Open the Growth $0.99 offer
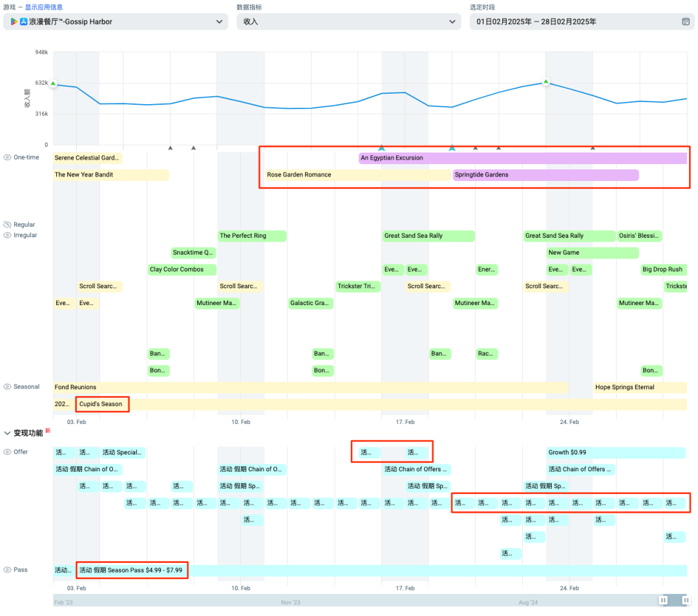This screenshot has width=698, height=616. (616, 452)
